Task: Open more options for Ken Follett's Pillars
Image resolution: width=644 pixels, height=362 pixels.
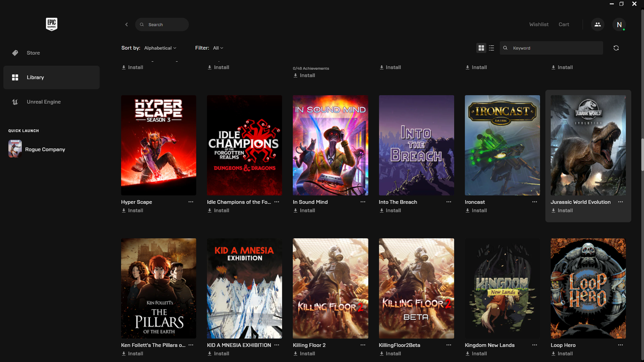Action: 191,345
